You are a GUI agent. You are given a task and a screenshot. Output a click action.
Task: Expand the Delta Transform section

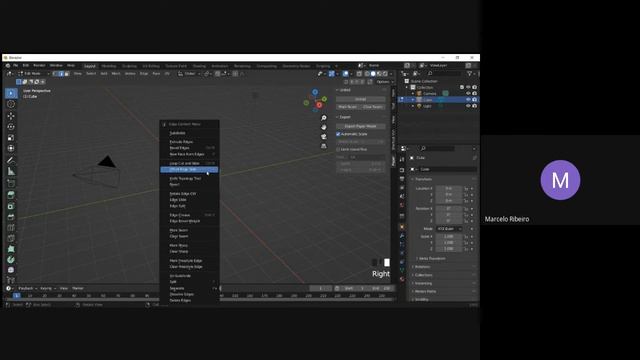click(432, 259)
